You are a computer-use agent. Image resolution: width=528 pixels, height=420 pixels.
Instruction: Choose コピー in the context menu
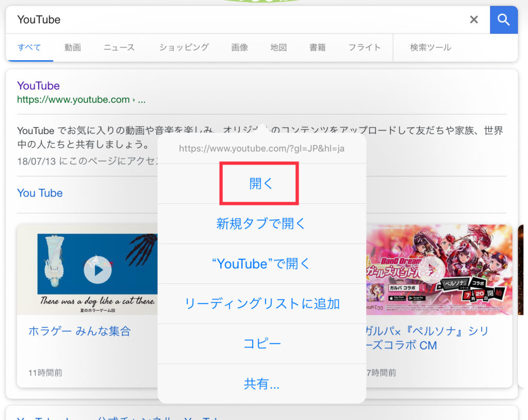coord(261,344)
